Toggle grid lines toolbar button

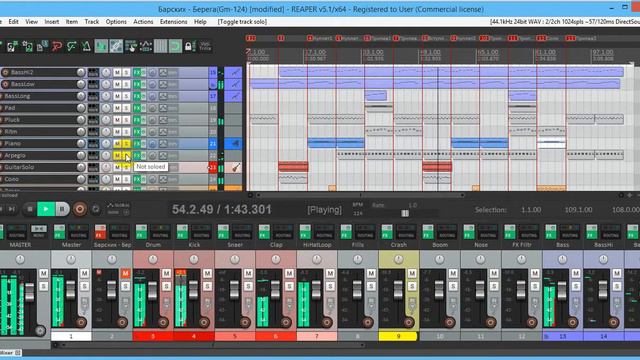click(x=160, y=46)
